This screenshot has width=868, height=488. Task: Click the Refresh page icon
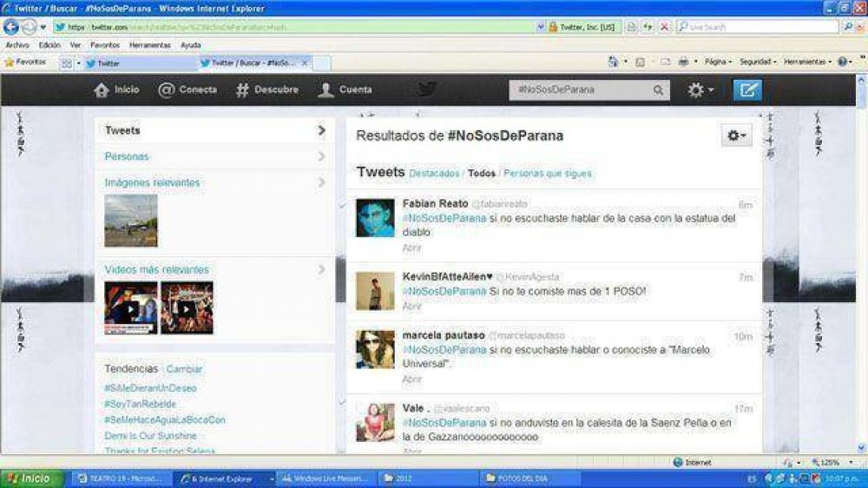pyautogui.click(x=648, y=27)
